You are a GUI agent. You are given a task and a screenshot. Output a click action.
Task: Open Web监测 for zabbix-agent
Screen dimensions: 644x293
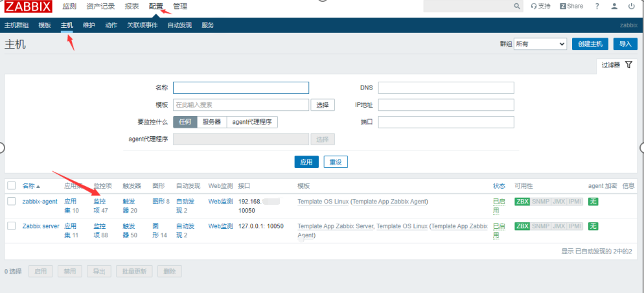(x=220, y=202)
